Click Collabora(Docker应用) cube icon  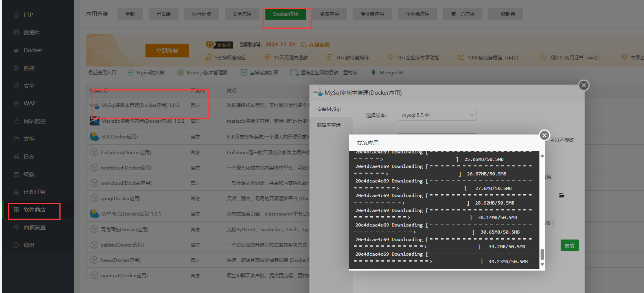94,152
